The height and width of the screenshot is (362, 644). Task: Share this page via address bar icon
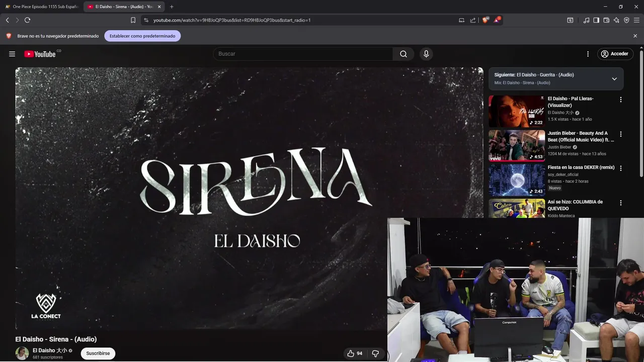click(x=473, y=20)
